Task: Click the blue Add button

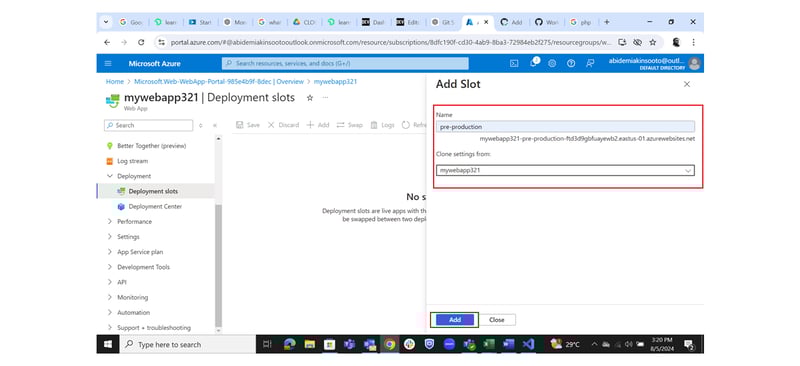Action: [455, 320]
